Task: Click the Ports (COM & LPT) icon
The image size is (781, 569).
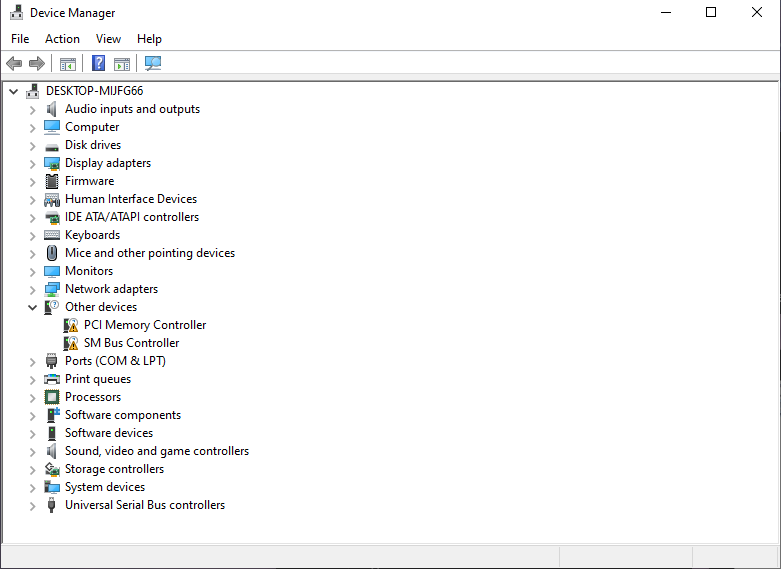Action: (x=51, y=361)
